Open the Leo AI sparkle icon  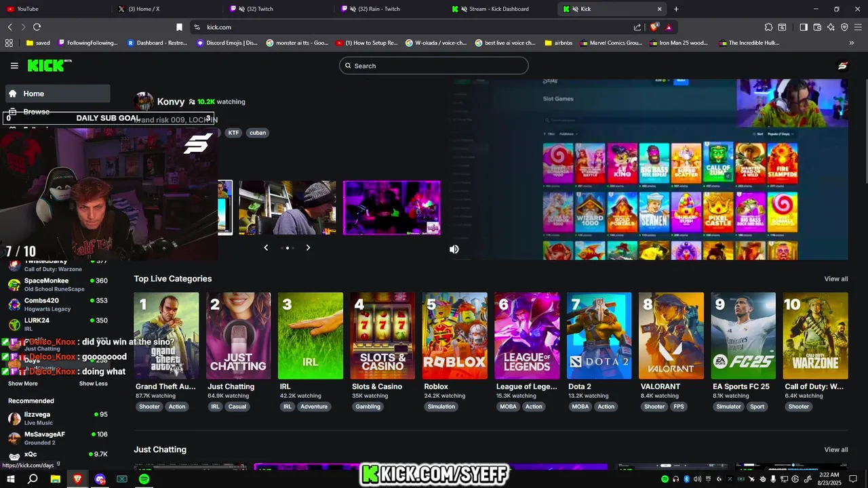coord(831,27)
